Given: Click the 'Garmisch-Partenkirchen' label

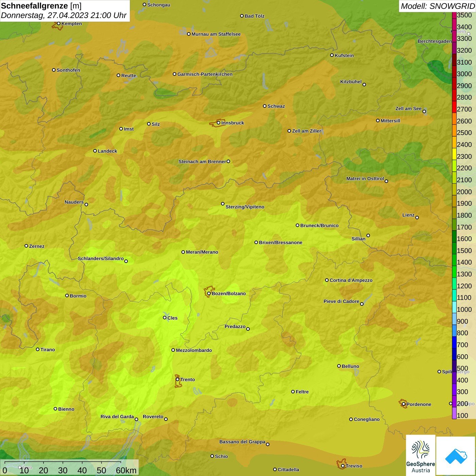Looking at the screenshot, I should (x=205, y=74).
